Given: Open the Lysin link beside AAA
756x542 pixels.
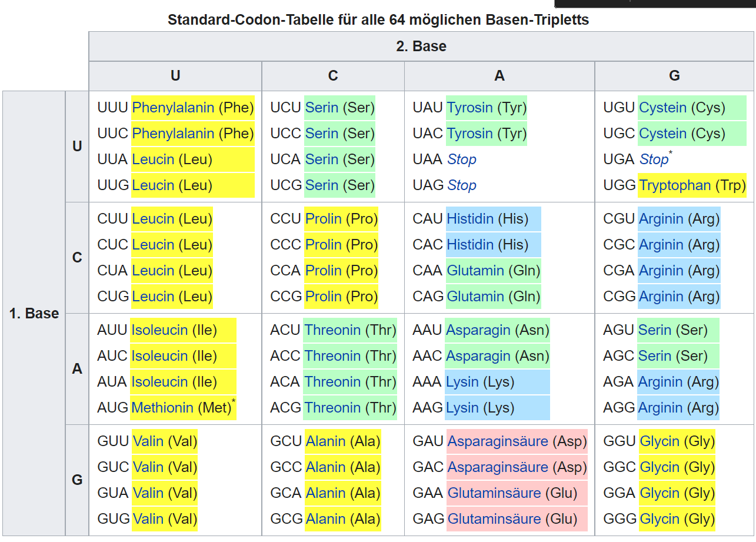Looking at the screenshot, I should click(x=462, y=382).
